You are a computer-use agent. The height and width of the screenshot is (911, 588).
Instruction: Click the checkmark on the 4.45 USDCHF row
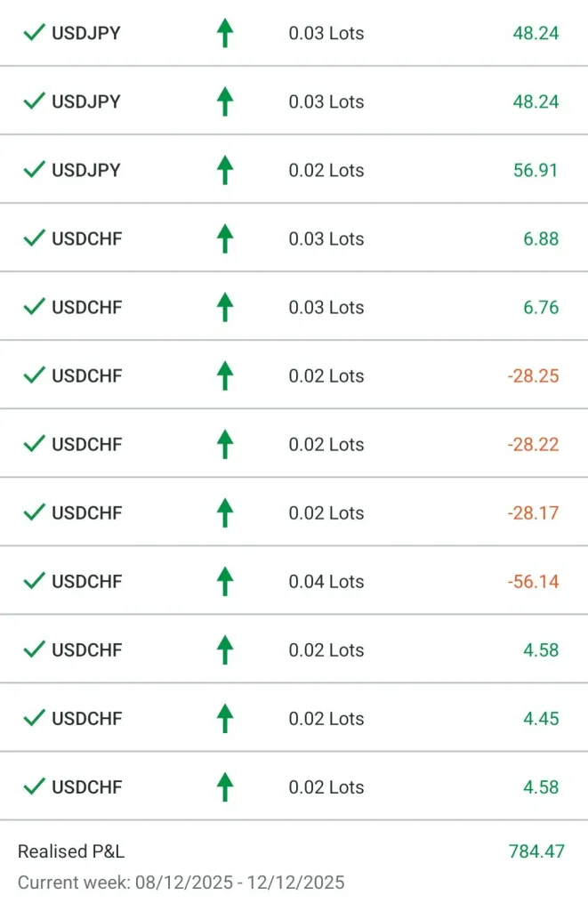(x=34, y=719)
